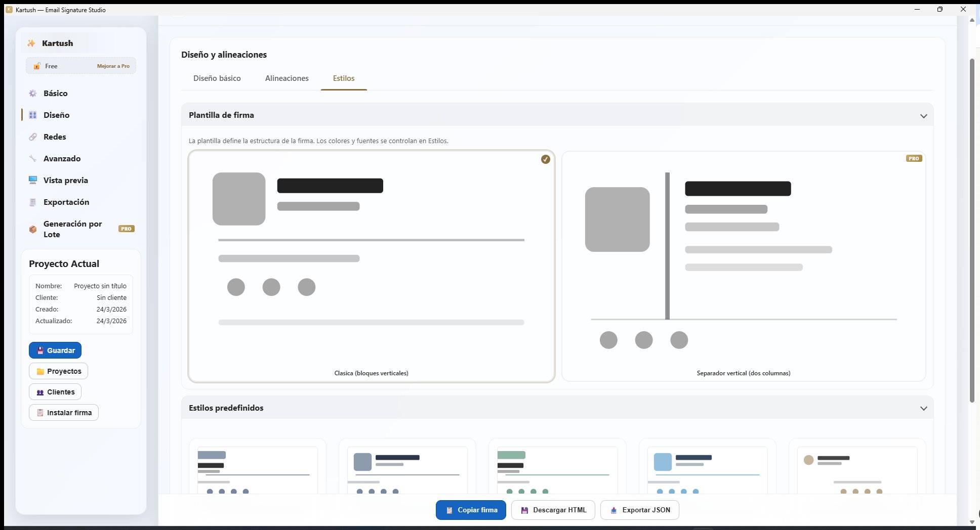The image size is (980, 530).
Task: Select the Clasica (bloques verticales) template
Action: pos(371,266)
